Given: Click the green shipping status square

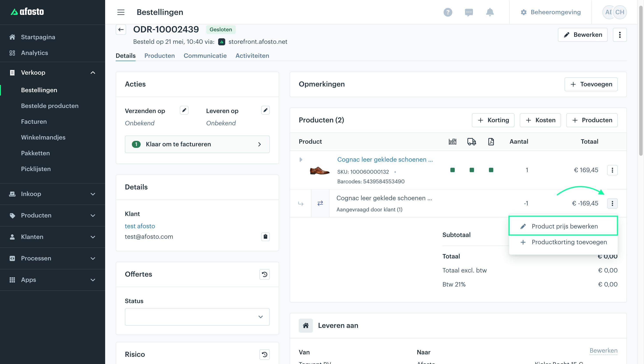Looking at the screenshot, I should (472, 170).
